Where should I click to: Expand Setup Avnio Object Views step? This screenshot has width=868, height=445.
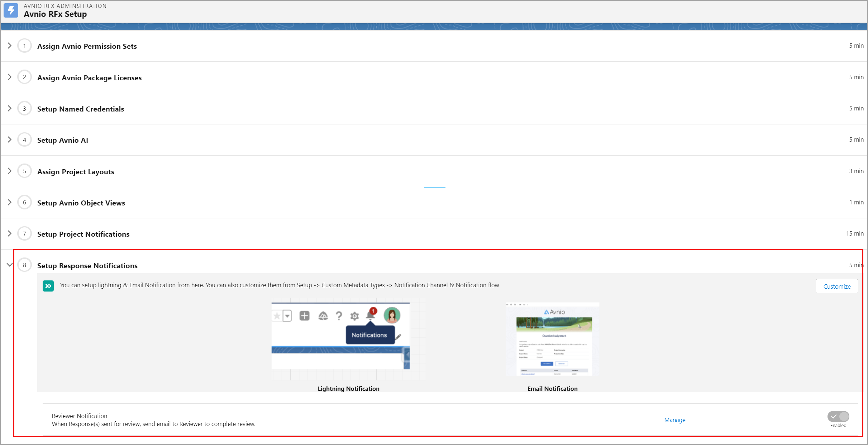click(x=10, y=202)
